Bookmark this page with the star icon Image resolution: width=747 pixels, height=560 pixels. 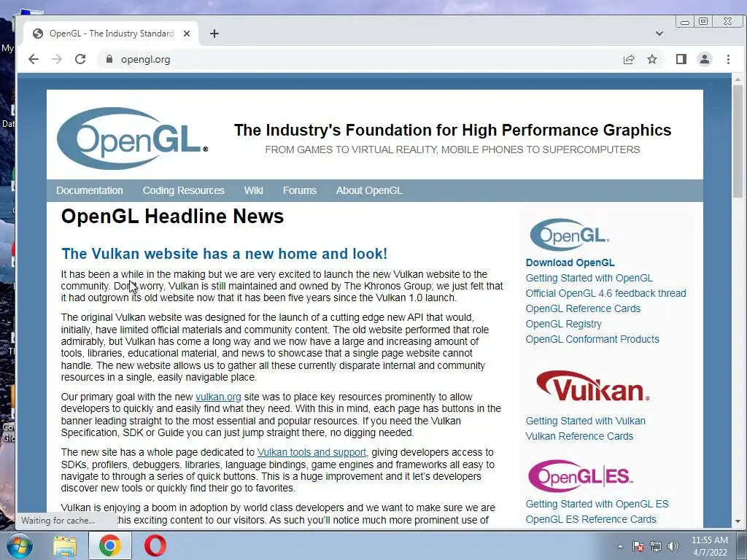pos(652,60)
